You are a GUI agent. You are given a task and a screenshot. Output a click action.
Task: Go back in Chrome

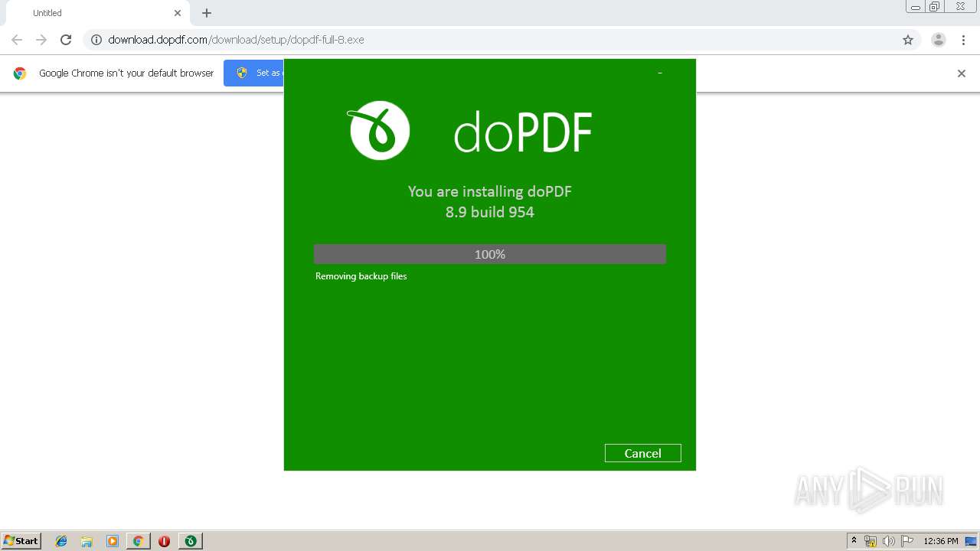pyautogui.click(x=17, y=40)
